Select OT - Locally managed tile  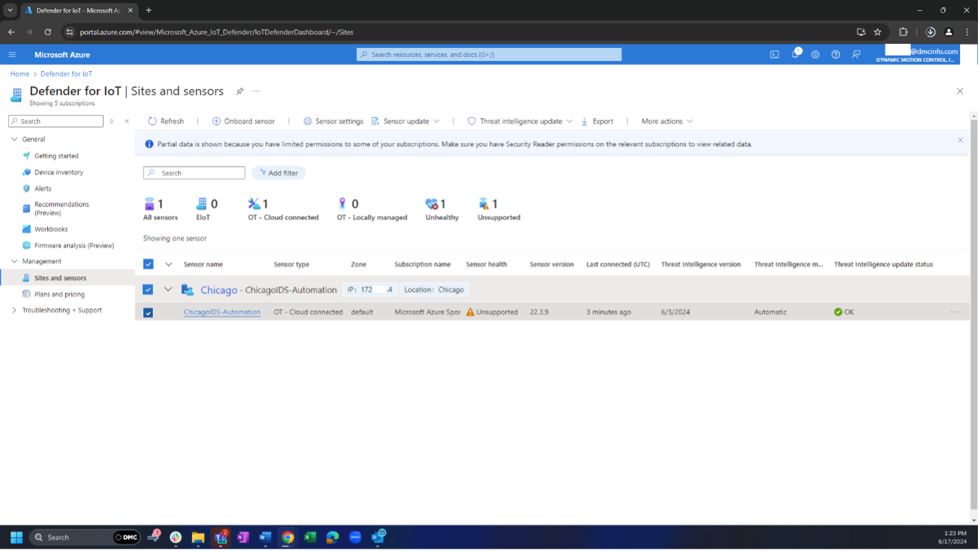click(x=371, y=210)
